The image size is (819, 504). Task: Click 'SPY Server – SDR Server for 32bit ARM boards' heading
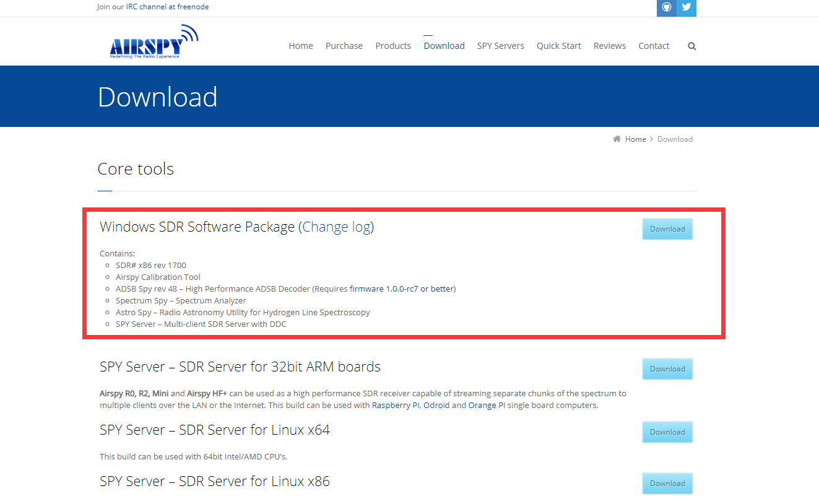pos(240,367)
